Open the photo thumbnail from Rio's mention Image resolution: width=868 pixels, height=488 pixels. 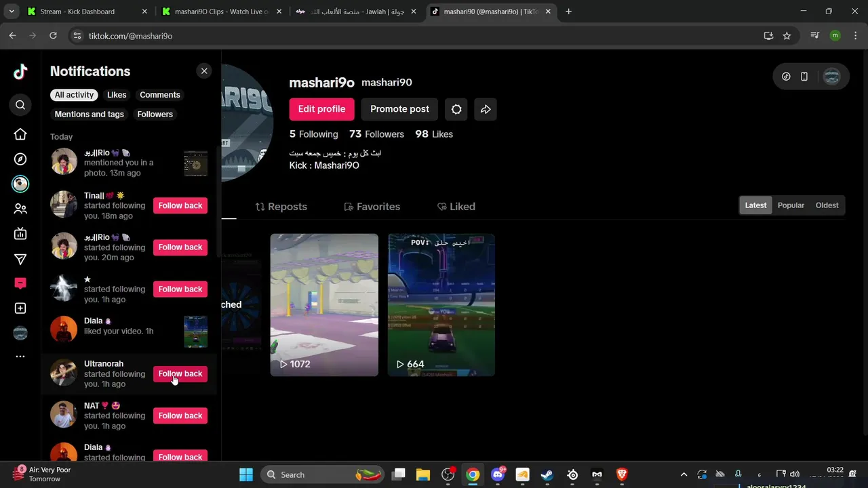[x=196, y=164]
